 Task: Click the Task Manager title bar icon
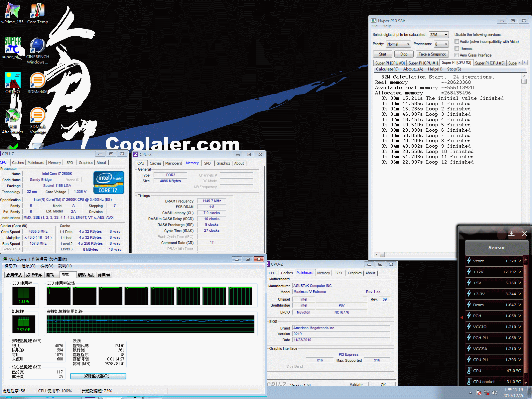5,259
